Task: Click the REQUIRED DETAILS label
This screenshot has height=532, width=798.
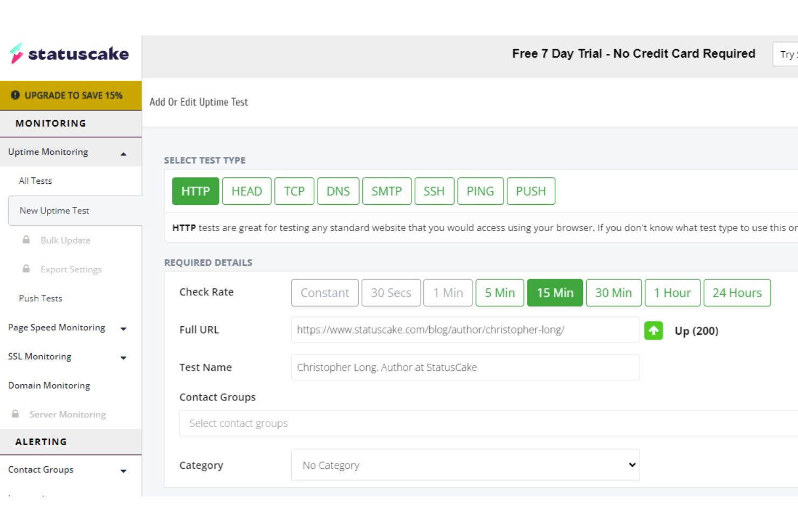Action: [x=208, y=263]
